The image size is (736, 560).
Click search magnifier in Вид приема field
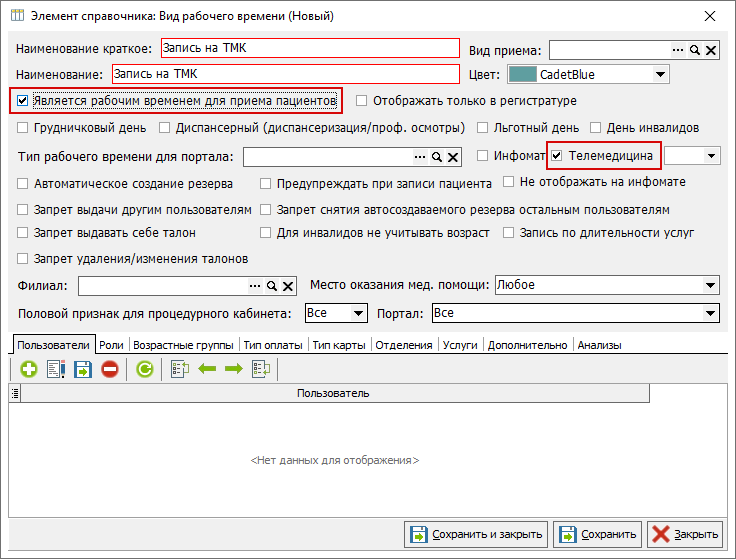click(x=695, y=50)
